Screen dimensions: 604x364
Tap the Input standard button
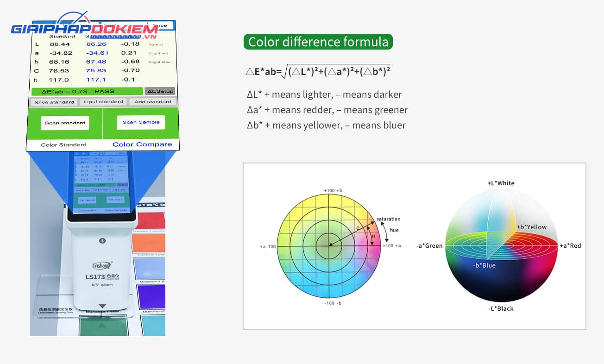tap(103, 101)
